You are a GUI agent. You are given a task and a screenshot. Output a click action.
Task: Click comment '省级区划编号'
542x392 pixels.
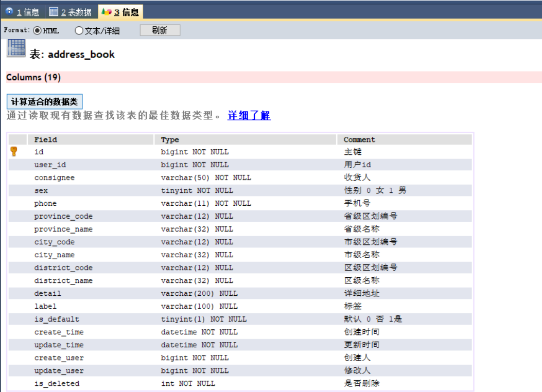(x=371, y=216)
